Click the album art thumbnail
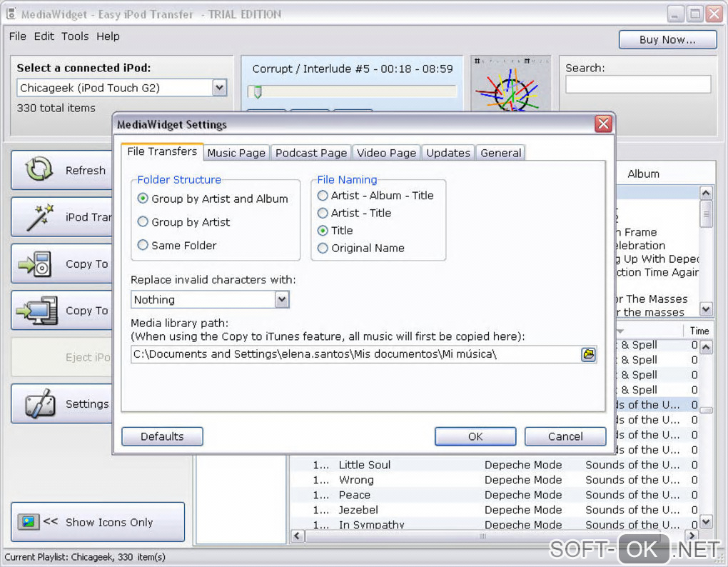The height and width of the screenshot is (567, 728). 511,84
